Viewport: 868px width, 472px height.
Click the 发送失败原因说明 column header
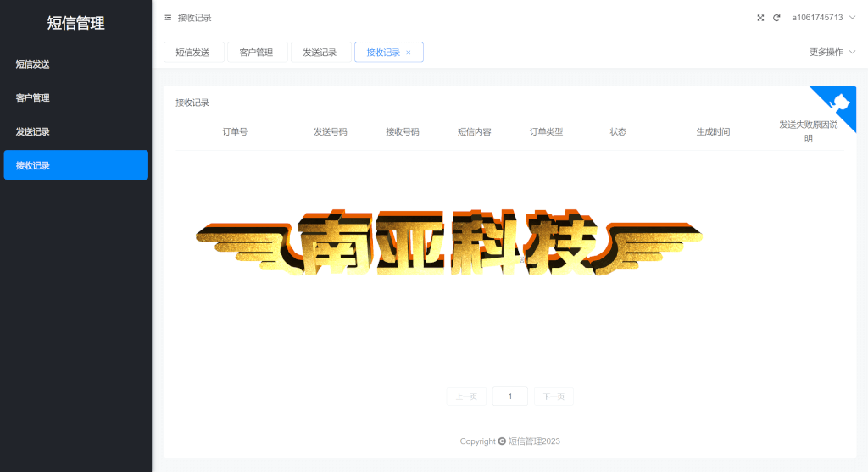tap(808, 131)
